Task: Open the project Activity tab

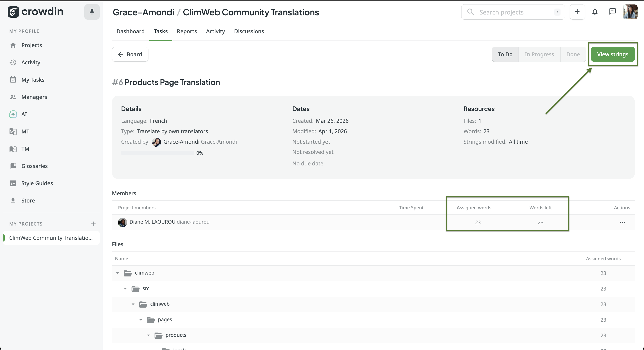Action: [215, 31]
